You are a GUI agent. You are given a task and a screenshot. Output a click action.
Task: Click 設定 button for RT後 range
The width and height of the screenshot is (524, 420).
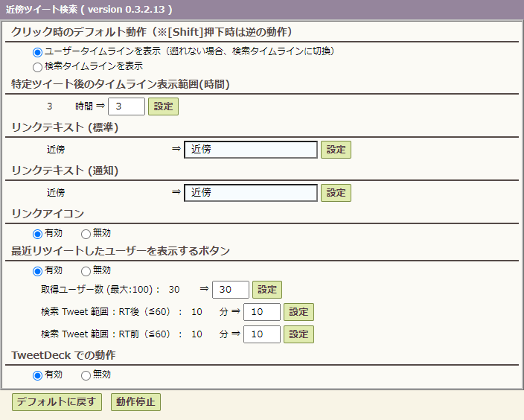pos(298,312)
